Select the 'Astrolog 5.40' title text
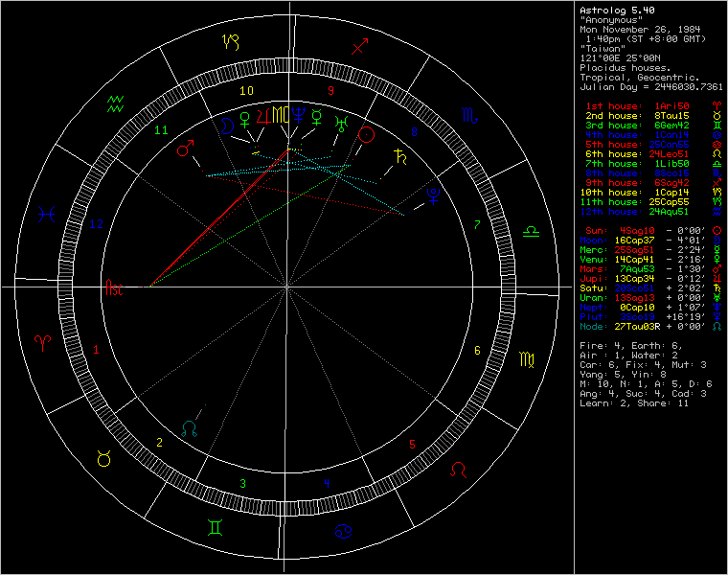The height and width of the screenshot is (575, 728). click(x=616, y=10)
